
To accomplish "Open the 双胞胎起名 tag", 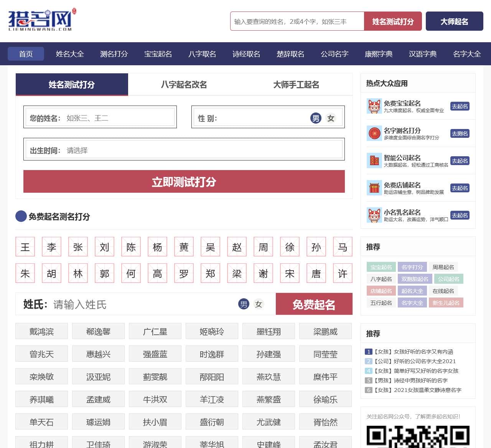I will [x=415, y=279].
